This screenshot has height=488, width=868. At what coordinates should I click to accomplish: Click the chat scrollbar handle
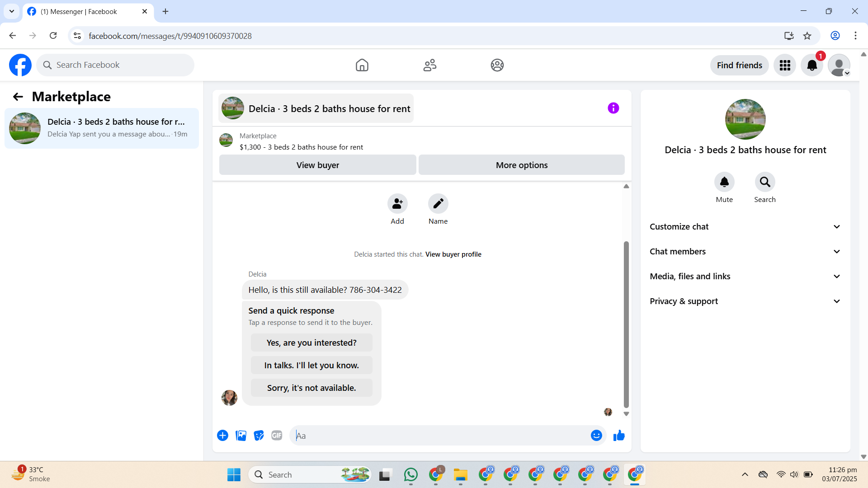point(626,324)
